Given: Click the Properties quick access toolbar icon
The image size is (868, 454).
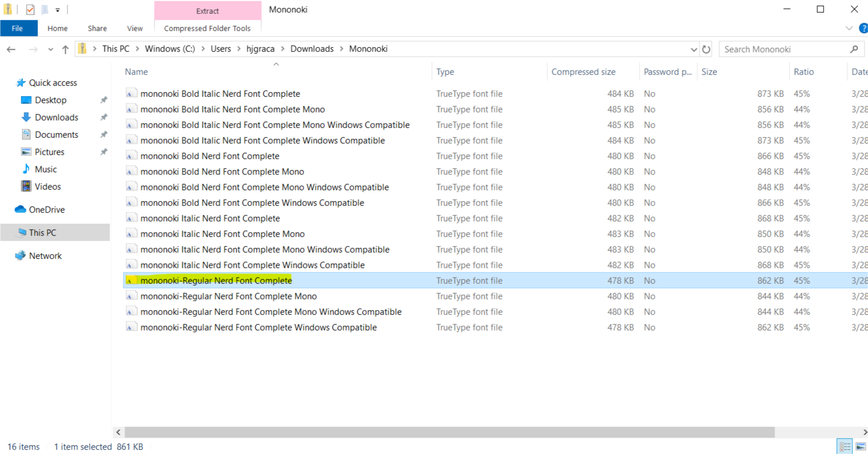Looking at the screenshot, I should click(x=30, y=9).
